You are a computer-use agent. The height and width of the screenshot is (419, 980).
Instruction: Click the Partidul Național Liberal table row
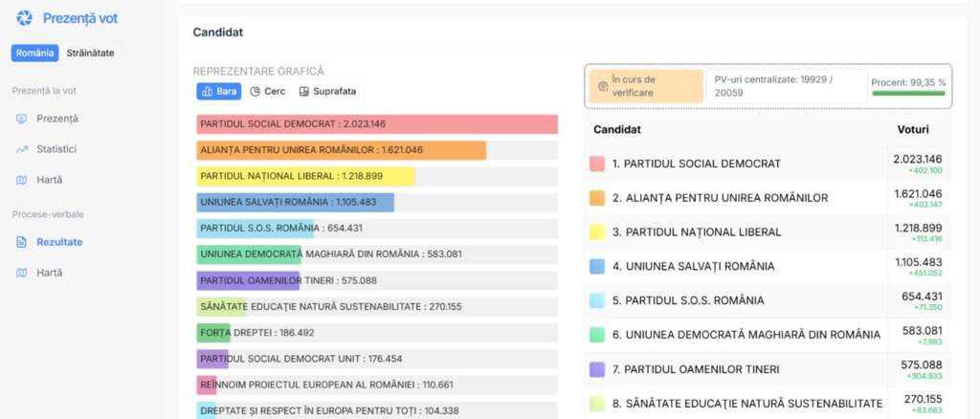coord(737,232)
